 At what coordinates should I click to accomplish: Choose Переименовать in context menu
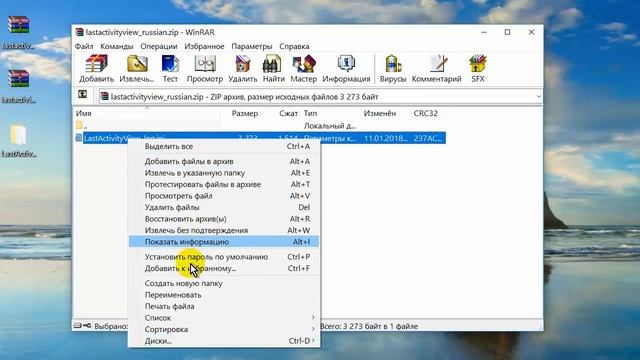click(x=224, y=294)
